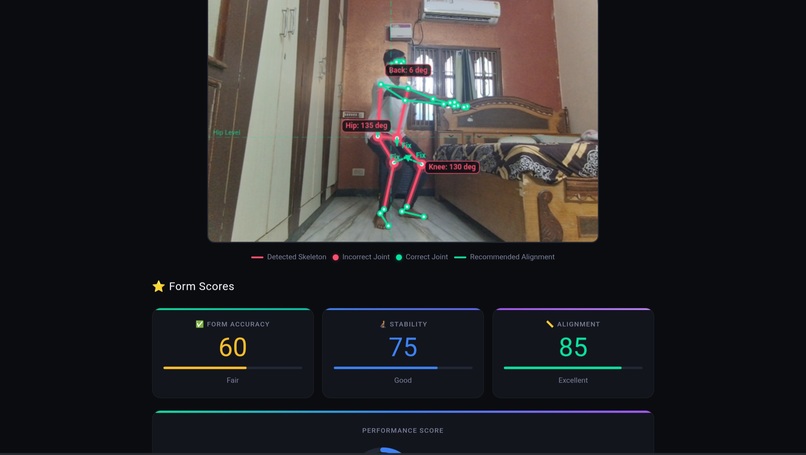Click the Form Accuracy score 60
The image size is (806, 455).
(x=233, y=347)
